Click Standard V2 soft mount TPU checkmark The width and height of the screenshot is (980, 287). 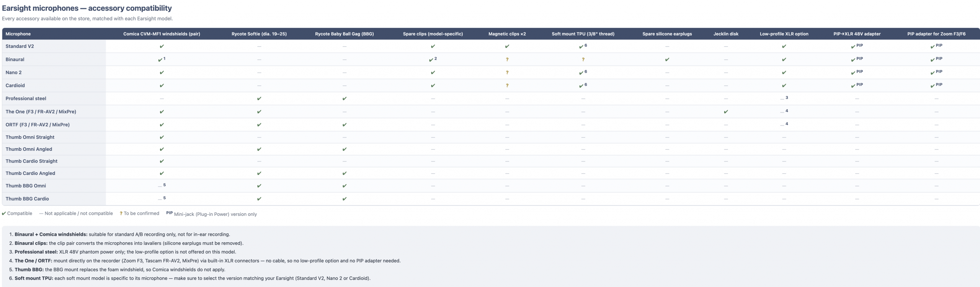coord(581,47)
